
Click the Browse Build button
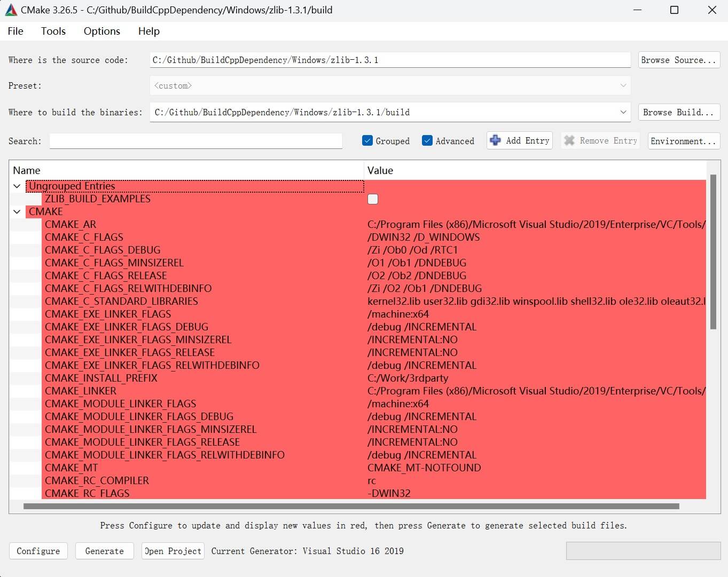[x=679, y=112]
